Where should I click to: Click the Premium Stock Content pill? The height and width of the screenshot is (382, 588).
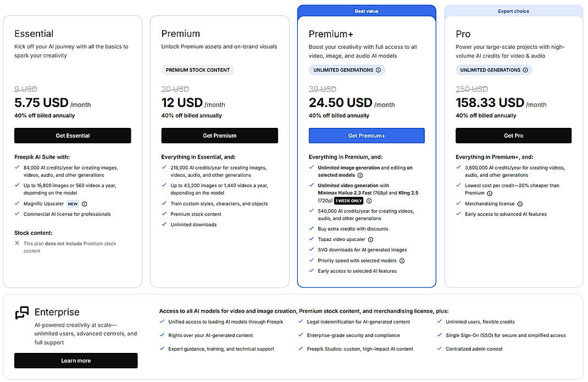[197, 70]
